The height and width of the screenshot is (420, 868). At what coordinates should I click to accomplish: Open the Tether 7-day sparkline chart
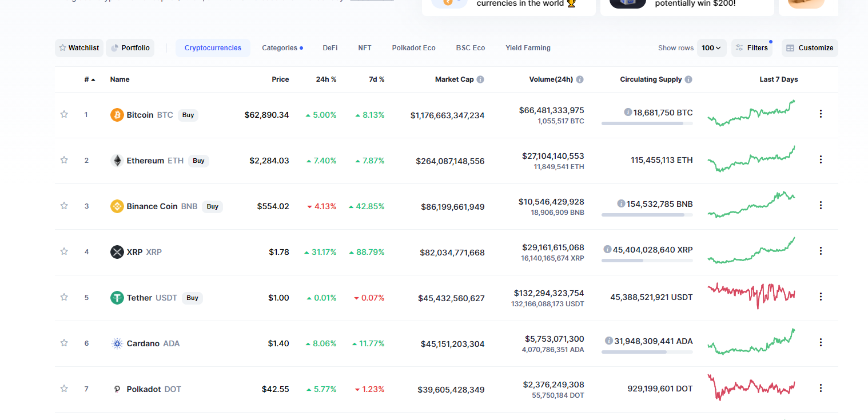point(751,296)
